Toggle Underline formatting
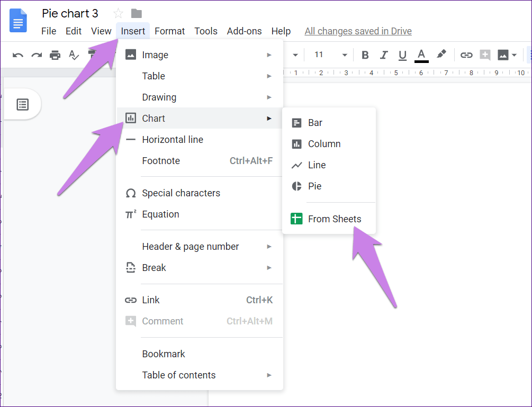This screenshot has width=532, height=407. pyautogui.click(x=402, y=55)
